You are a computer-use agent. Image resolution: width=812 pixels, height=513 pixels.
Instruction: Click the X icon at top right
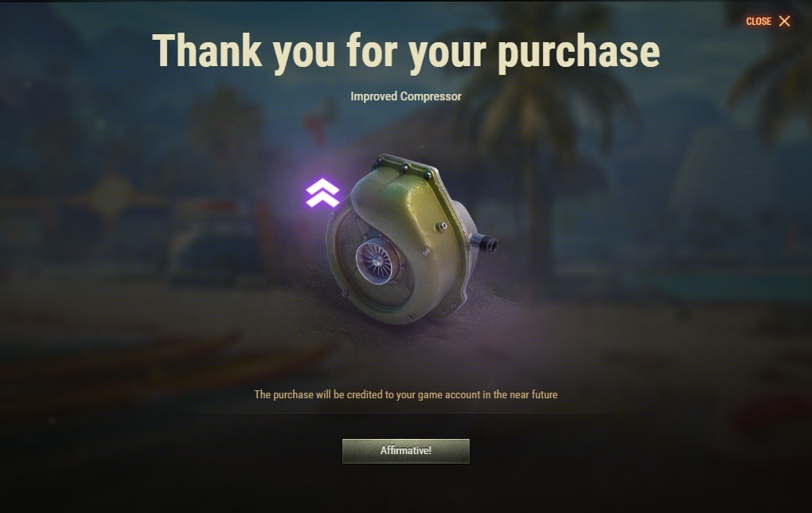(785, 21)
